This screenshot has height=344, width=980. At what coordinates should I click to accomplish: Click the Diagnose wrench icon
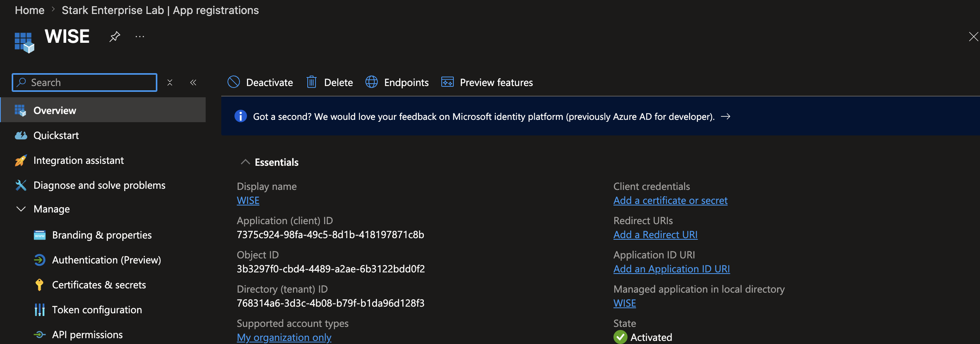[x=21, y=185]
